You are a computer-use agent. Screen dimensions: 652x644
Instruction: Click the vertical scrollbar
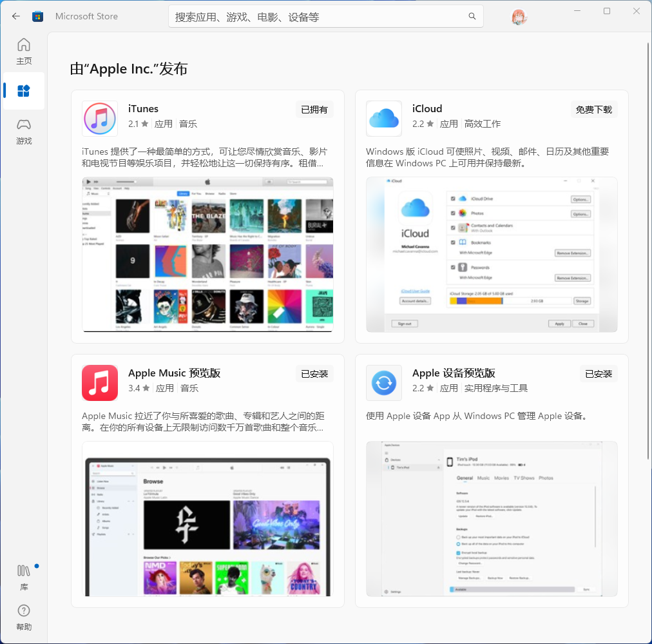click(x=648, y=251)
